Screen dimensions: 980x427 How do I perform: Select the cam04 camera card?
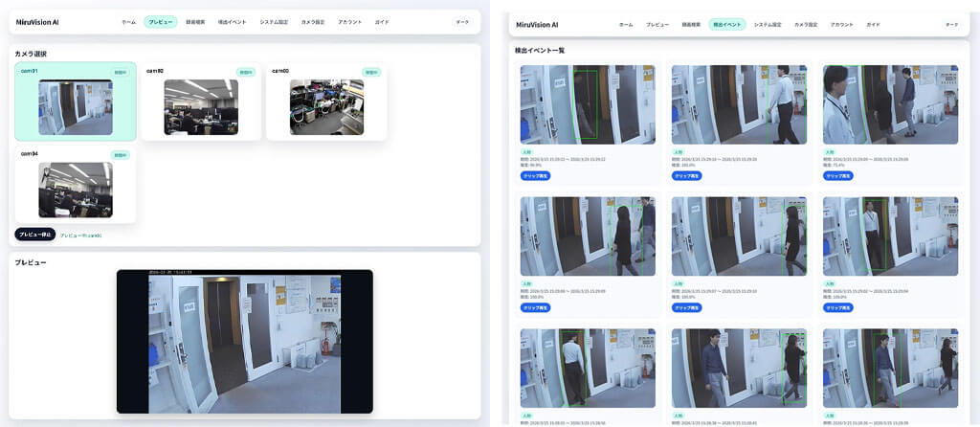tap(76, 184)
